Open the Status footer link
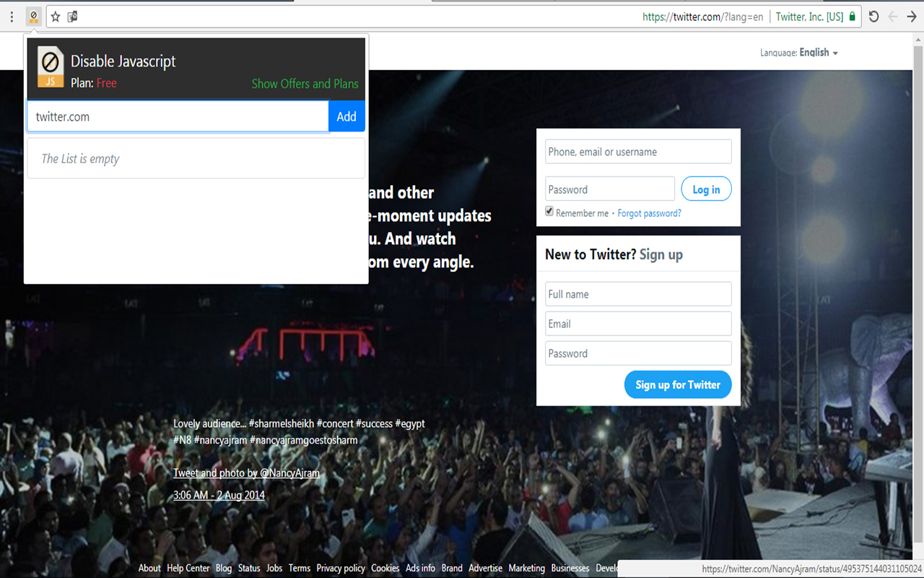924x578 pixels. point(249,569)
